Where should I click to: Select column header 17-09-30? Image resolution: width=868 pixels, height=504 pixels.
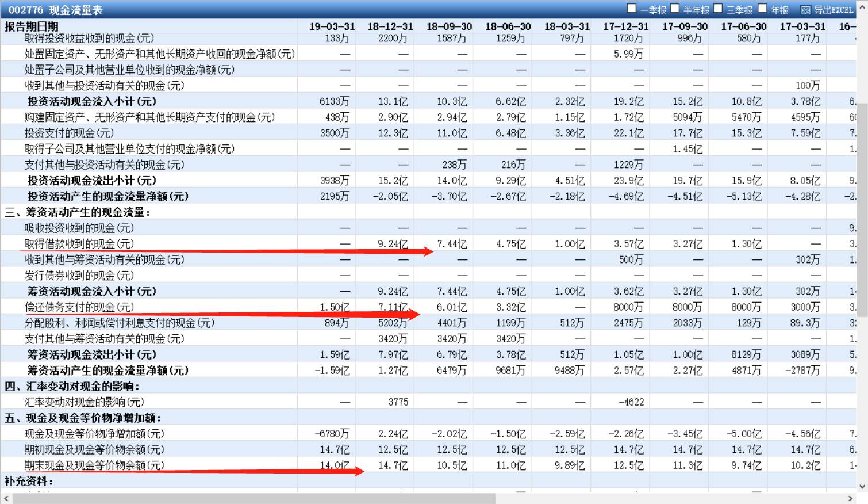coord(685,26)
